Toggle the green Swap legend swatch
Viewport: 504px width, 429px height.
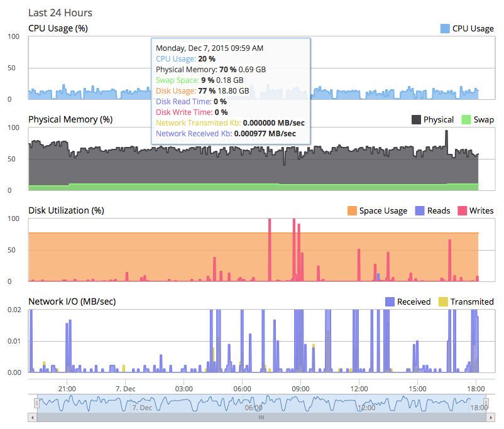point(466,119)
